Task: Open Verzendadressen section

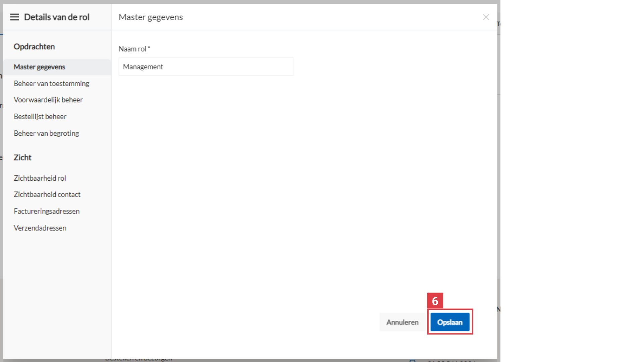Action: [x=40, y=228]
